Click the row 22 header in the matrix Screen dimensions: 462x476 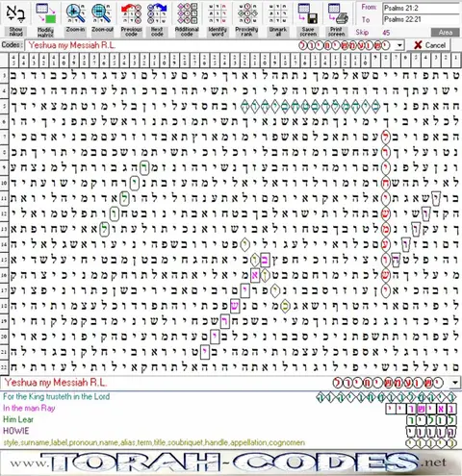click(4, 367)
